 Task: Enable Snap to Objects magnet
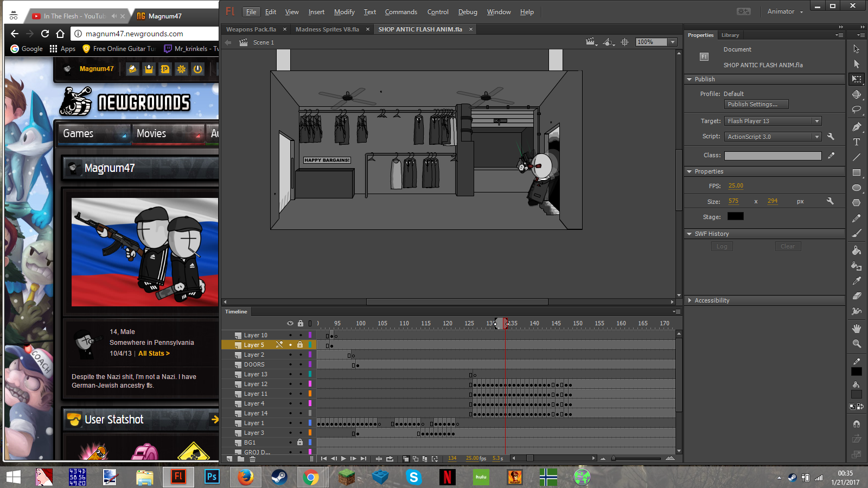pos(857,424)
